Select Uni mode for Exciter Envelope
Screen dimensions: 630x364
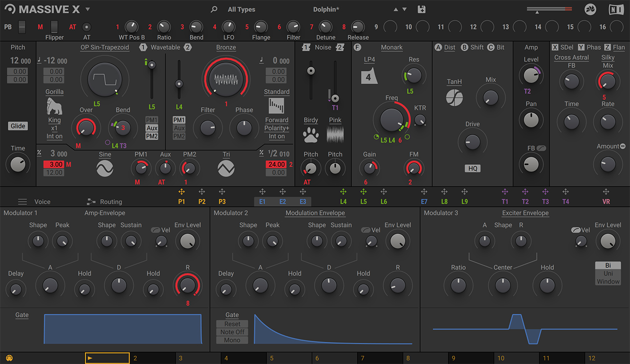pos(608,273)
